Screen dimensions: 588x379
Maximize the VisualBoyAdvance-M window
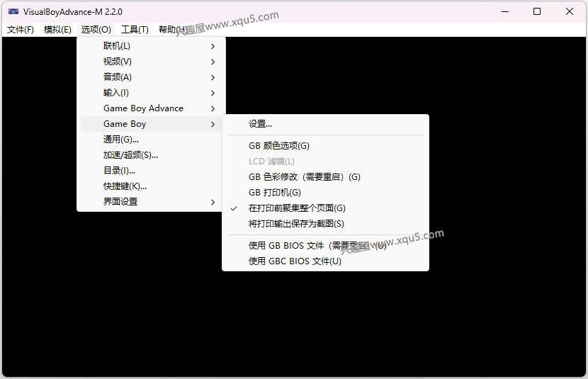click(537, 11)
